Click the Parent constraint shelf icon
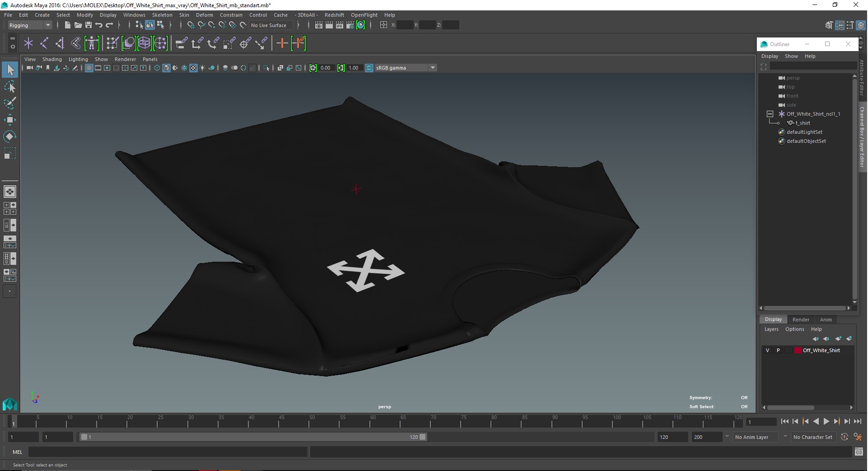This screenshot has height=471, width=868. point(182,43)
